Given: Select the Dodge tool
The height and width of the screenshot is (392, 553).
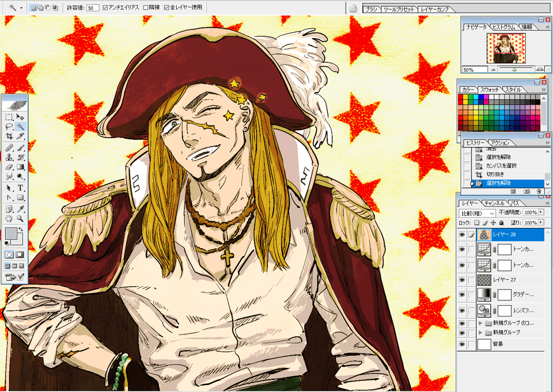Looking at the screenshot, I should pos(20,176).
